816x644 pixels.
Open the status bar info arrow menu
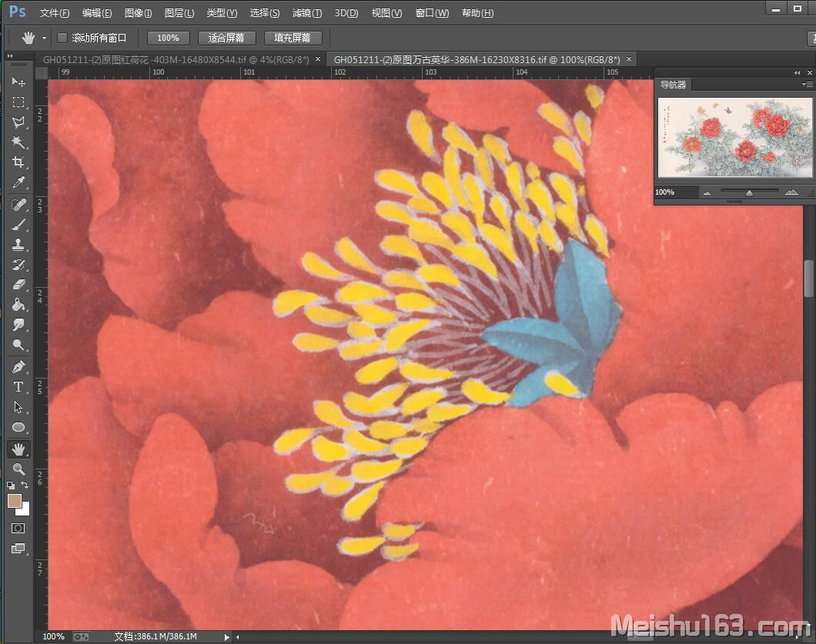[x=226, y=637]
